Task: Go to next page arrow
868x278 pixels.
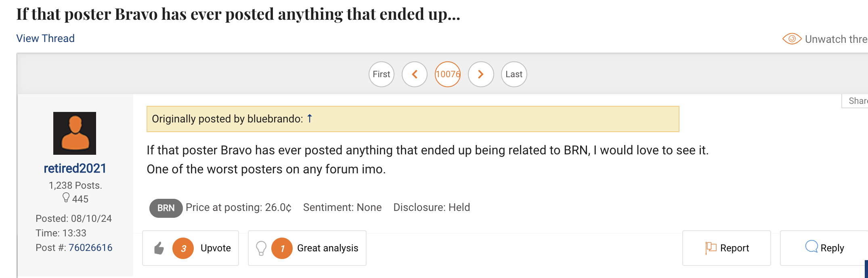Action: pyautogui.click(x=481, y=74)
